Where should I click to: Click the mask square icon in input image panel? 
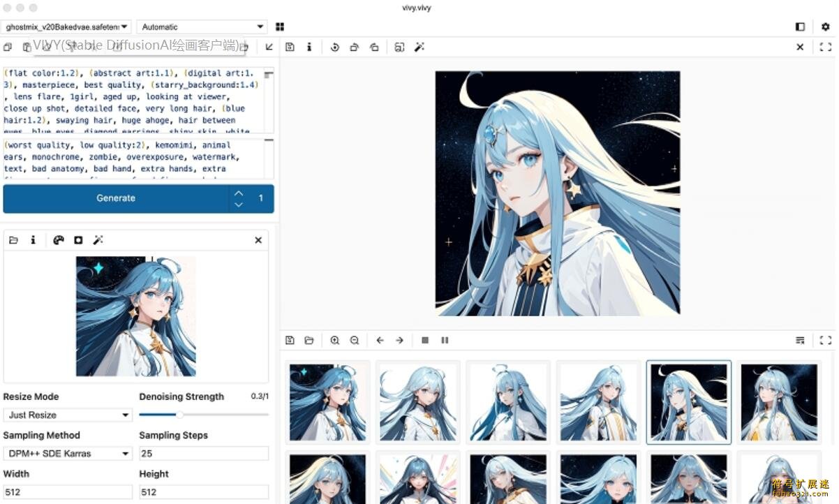click(78, 239)
